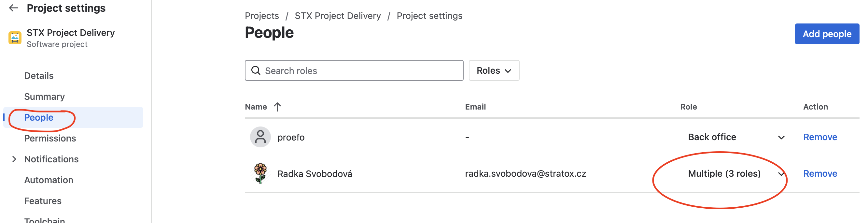
Task: Click the back arrow beside Project settings
Action: (13, 8)
